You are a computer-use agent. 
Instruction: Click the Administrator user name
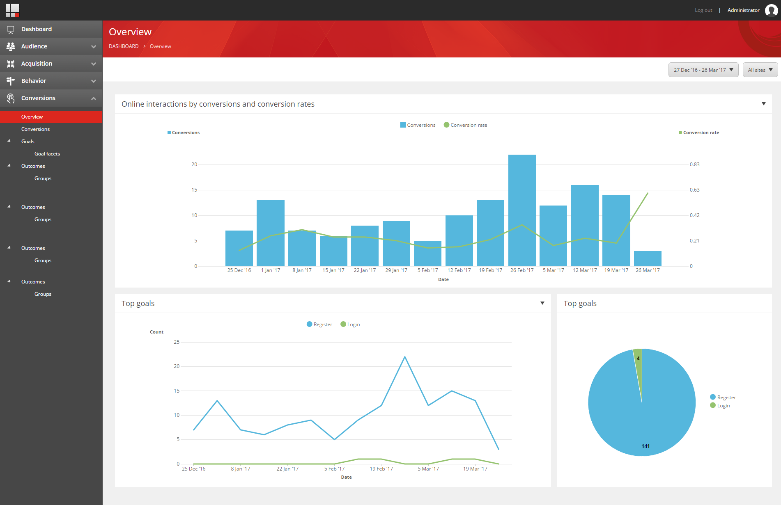tap(743, 10)
